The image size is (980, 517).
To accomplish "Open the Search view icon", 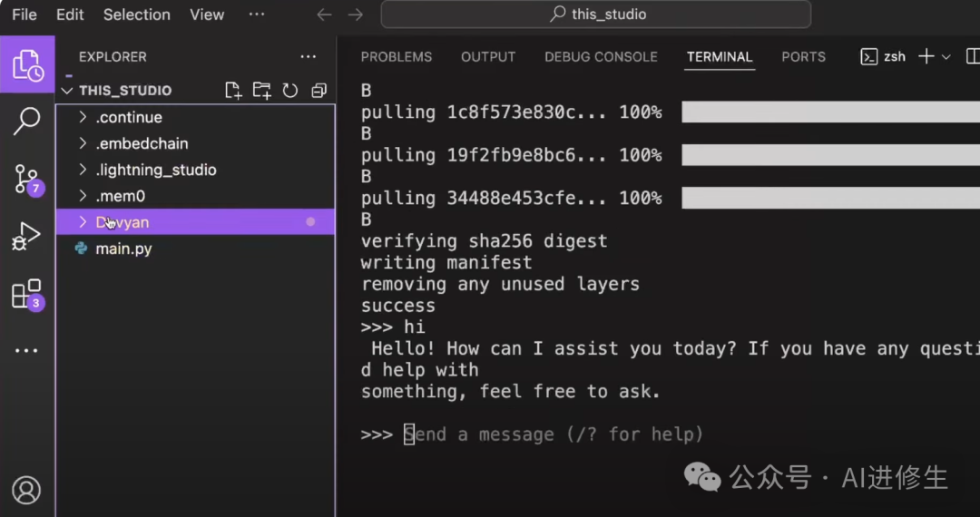I will coord(27,122).
